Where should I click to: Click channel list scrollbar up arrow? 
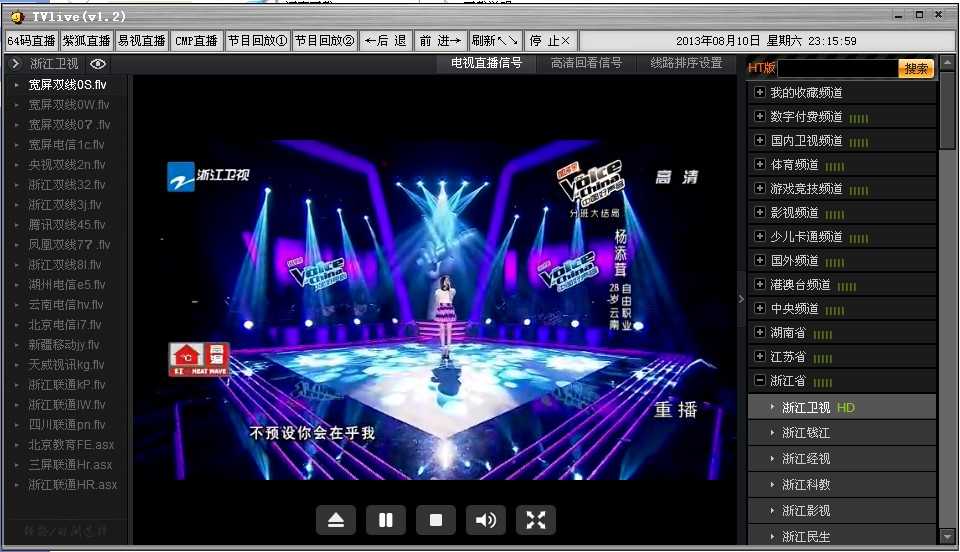947,63
